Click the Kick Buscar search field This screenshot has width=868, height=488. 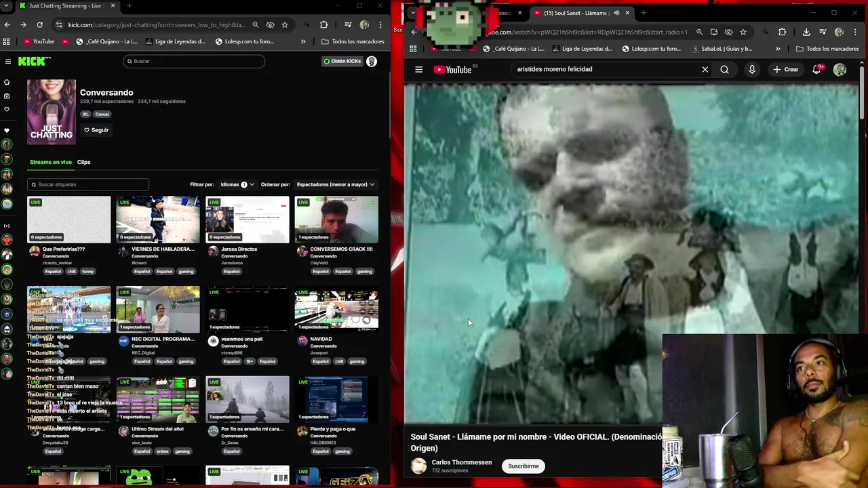coord(194,61)
